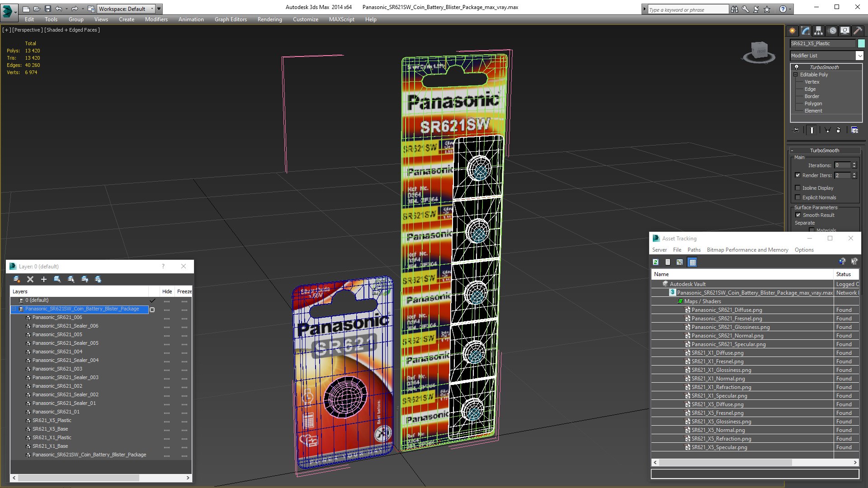Toggle Freeze for SR621_X1_Base in layer list

(184, 447)
